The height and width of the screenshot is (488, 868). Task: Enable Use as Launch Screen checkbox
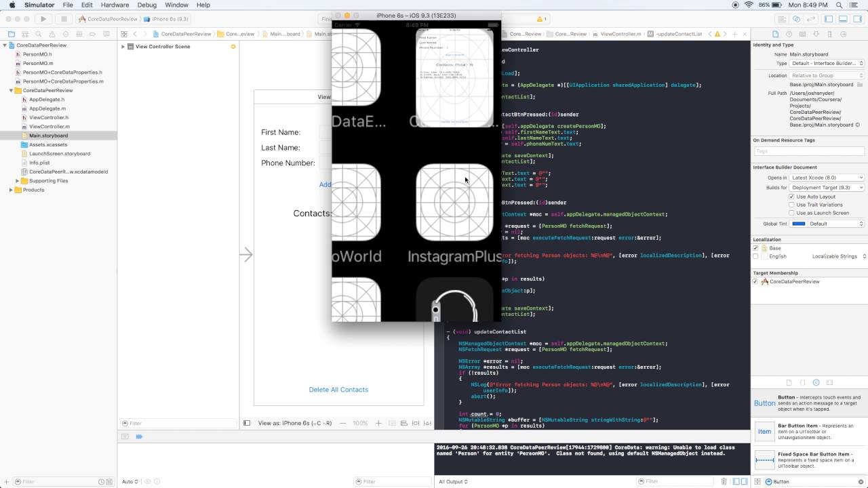click(x=791, y=213)
